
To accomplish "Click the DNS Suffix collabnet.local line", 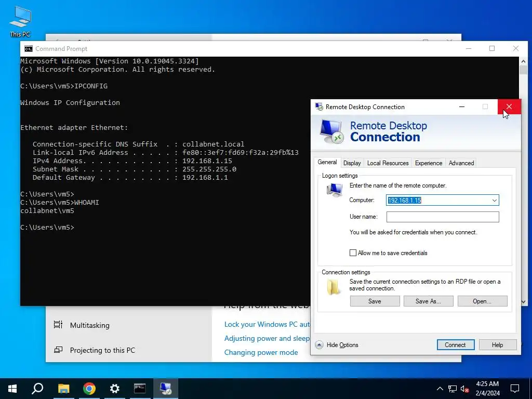I will [138, 144].
